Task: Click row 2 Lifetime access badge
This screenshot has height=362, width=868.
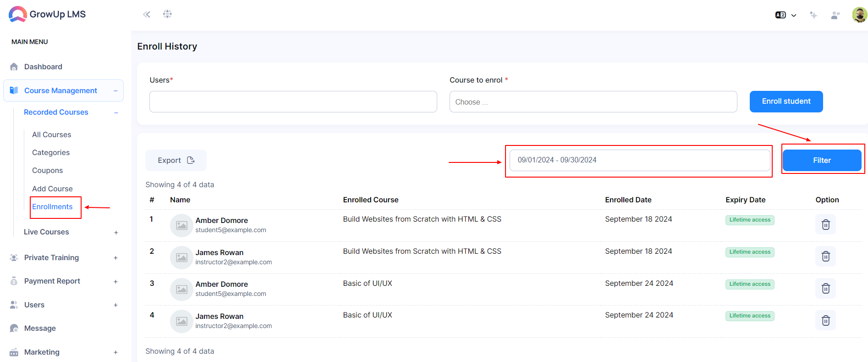Action: 750,252
